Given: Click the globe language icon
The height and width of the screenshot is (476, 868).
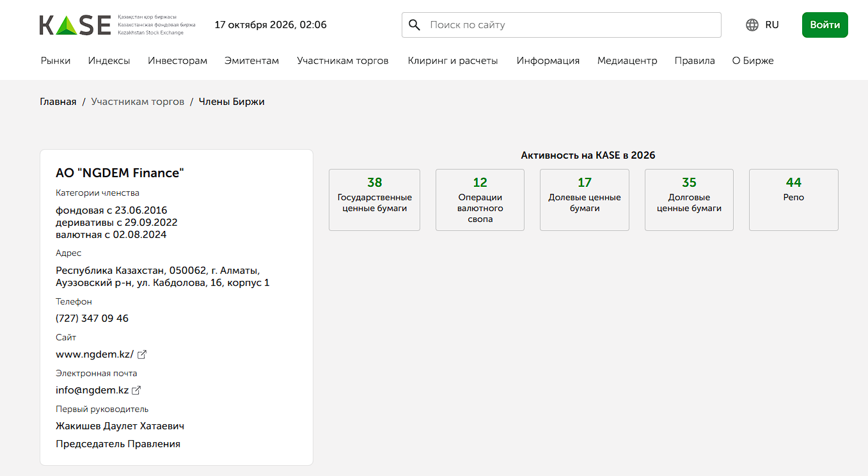Looking at the screenshot, I should (x=752, y=25).
